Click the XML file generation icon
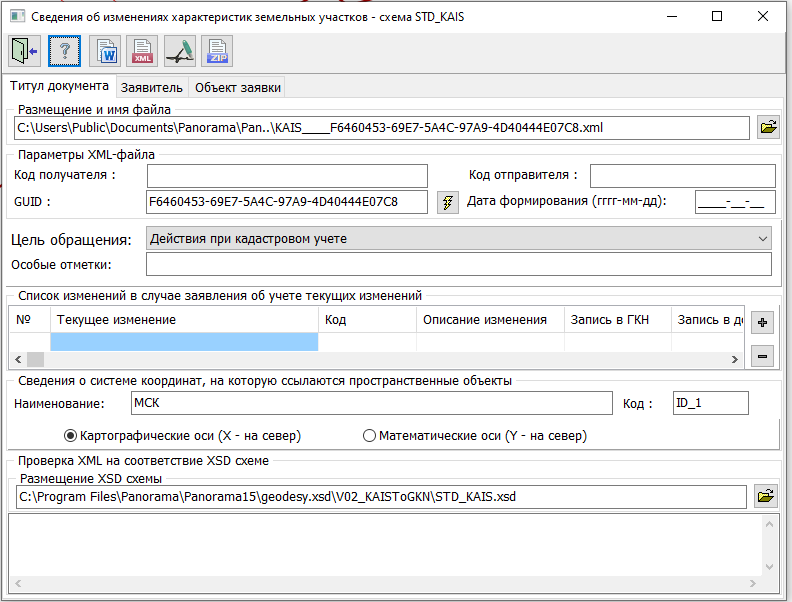Image resolution: width=792 pixels, height=602 pixels. coord(143,51)
